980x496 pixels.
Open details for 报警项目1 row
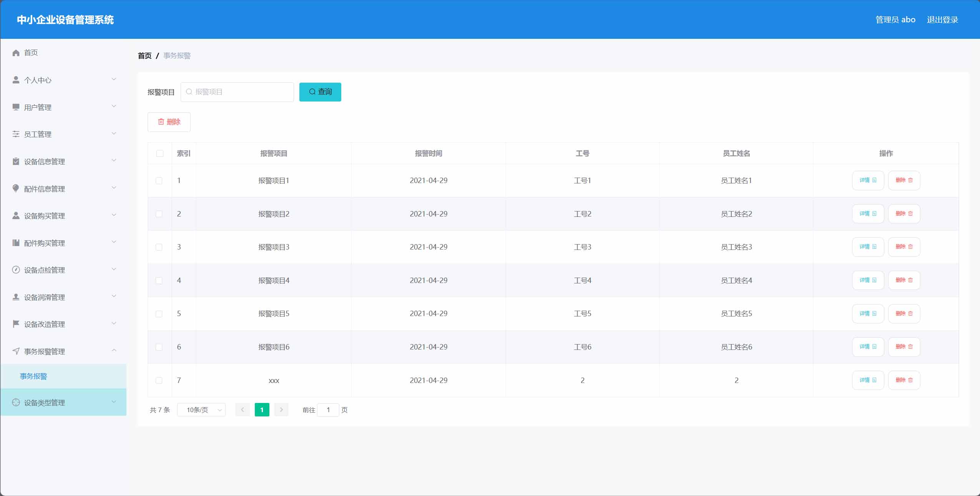[868, 180]
